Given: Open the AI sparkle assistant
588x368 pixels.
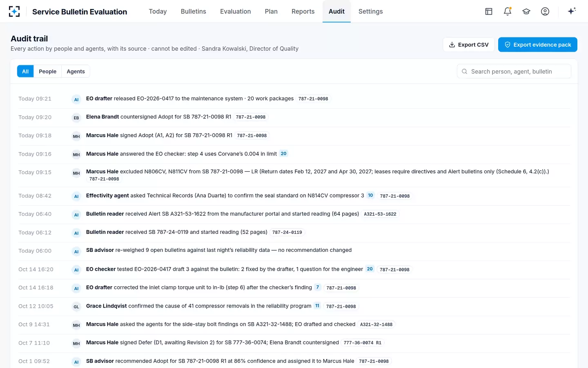Looking at the screenshot, I should [x=572, y=11].
